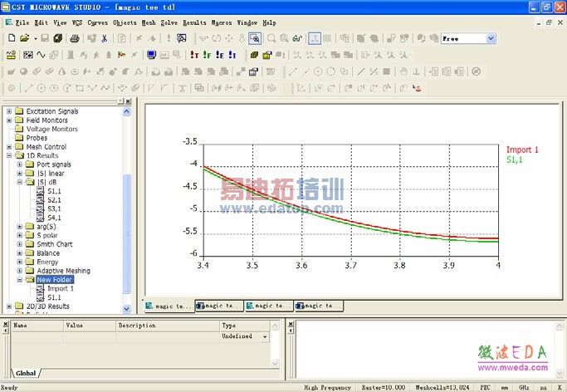Expand the Port signals folder
Screen dimensions: 567x392
point(20,164)
